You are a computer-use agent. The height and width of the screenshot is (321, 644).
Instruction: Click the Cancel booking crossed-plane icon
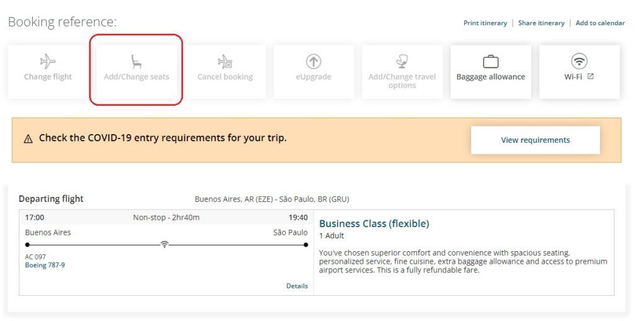pyautogui.click(x=225, y=62)
